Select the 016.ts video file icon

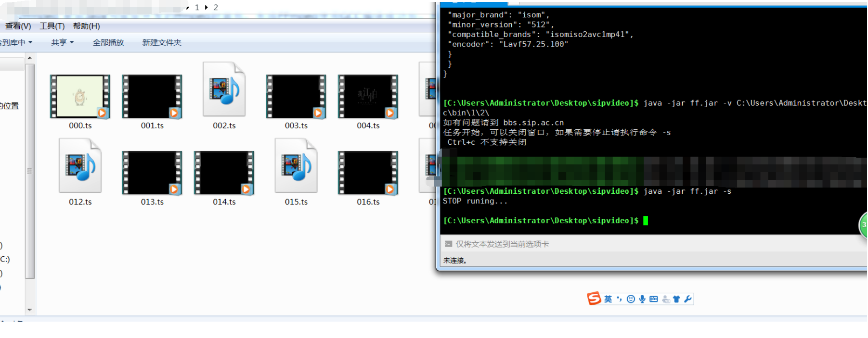click(368, 173)
